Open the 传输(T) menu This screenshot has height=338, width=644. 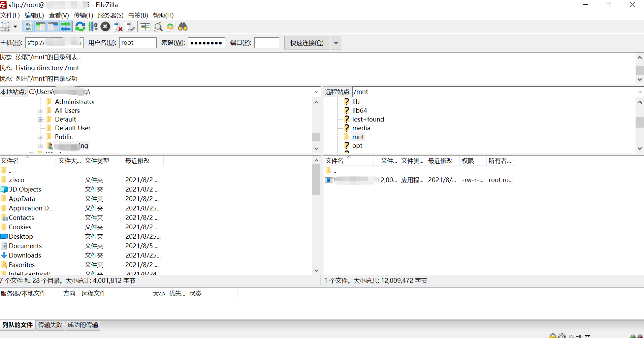point(83,15)
